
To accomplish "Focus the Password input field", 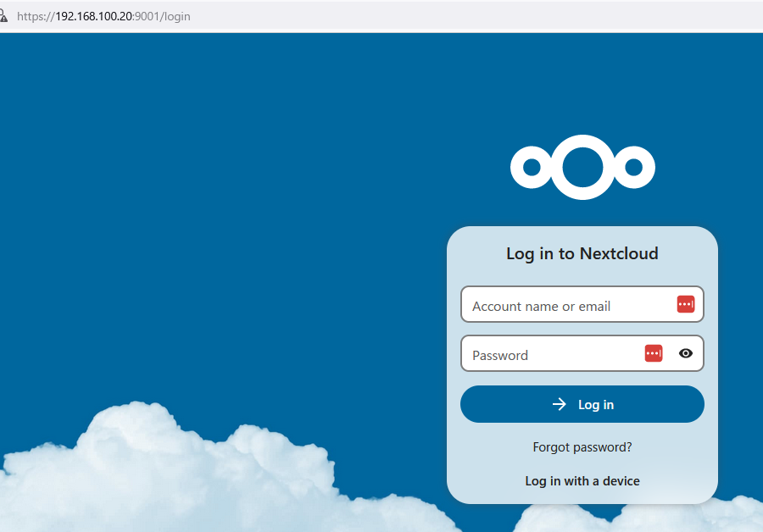I will 582,353.
